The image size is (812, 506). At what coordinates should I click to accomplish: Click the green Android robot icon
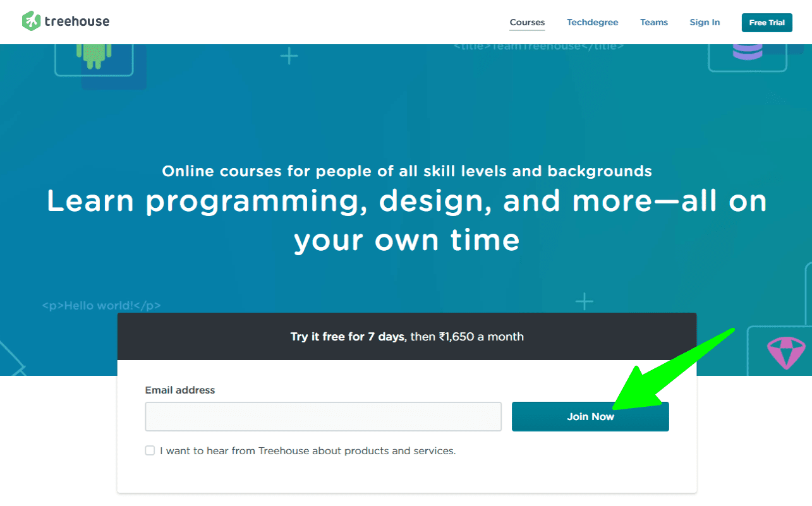tap(94, 56)
